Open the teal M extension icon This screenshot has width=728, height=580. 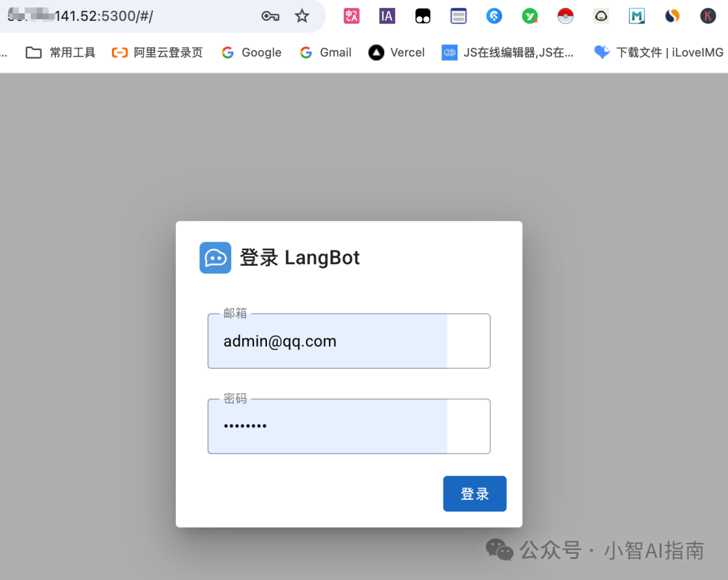coord(636,16)
